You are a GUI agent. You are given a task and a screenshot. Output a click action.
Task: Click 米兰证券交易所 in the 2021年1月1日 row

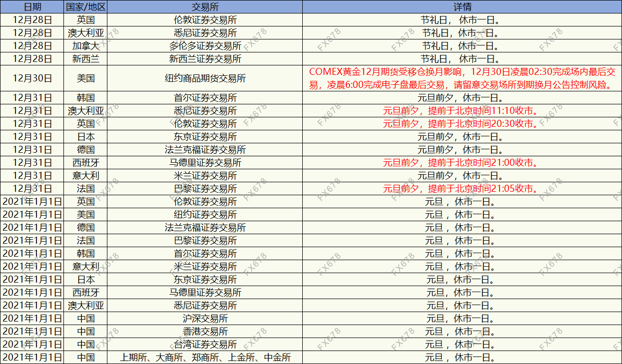[205, 267]
